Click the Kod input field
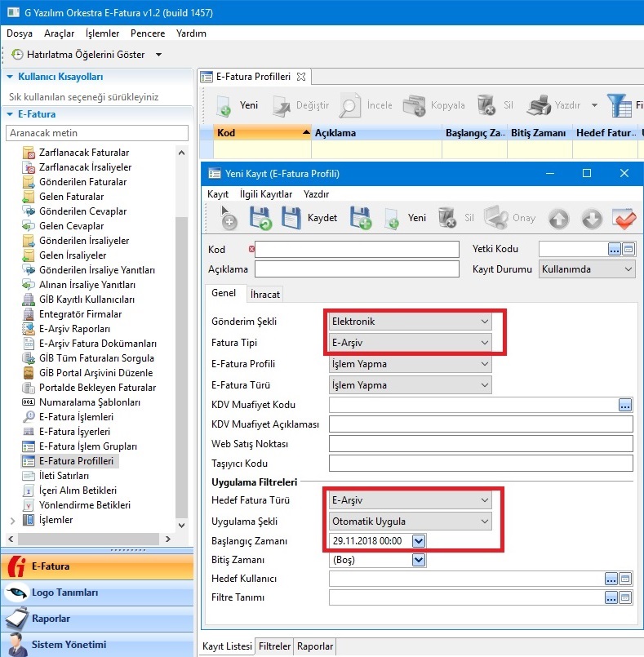This screenshot has width=644, height=657. [x=357, y=249]
